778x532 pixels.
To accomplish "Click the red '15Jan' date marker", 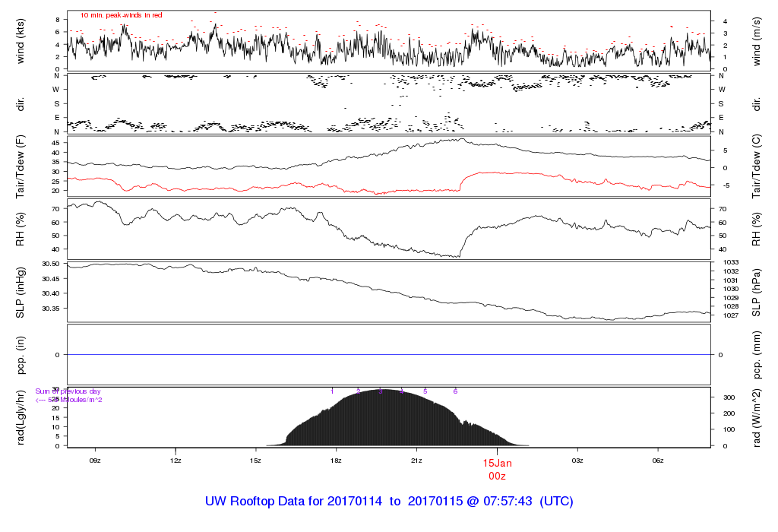I will (498, 463).
